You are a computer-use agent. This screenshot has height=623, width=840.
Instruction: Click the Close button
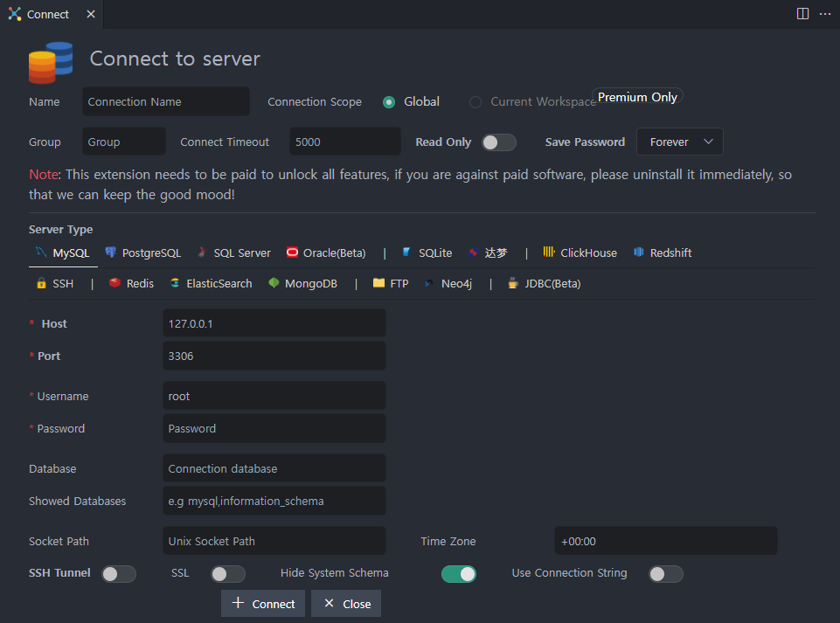click(346, 604)
